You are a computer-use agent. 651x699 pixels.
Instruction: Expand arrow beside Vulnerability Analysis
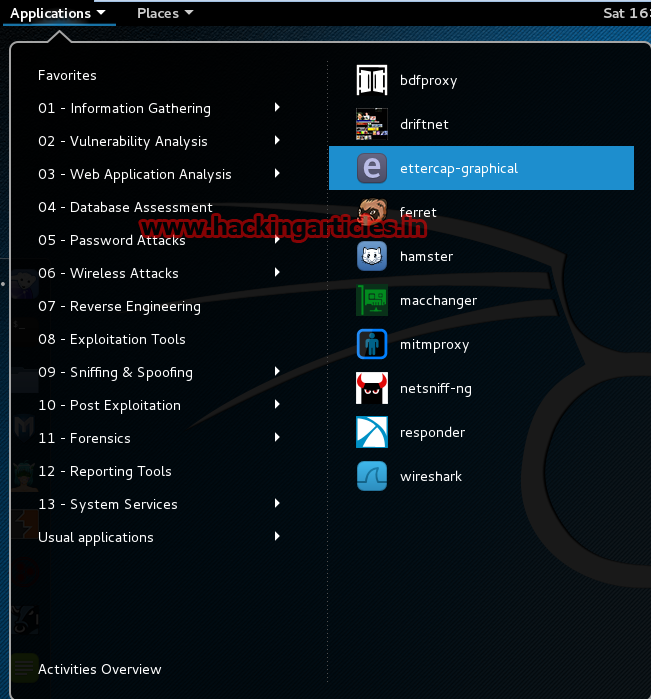coord(277,140)
